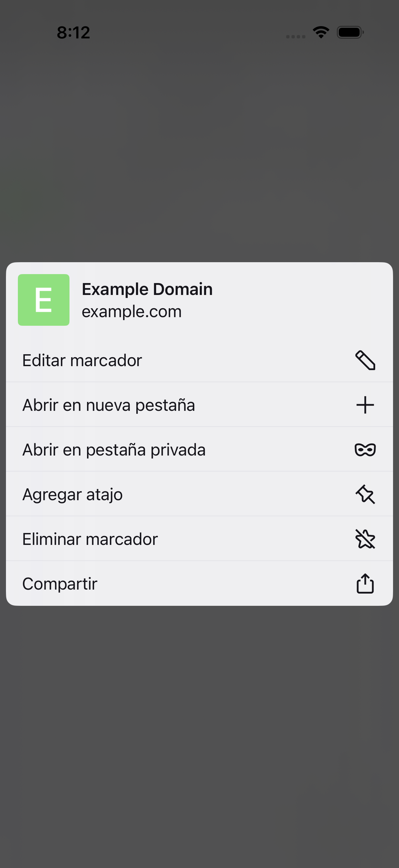Tap the share arrow icon
Image resolution: width=399 pixels, height=868 pixels.
[365, 583]
